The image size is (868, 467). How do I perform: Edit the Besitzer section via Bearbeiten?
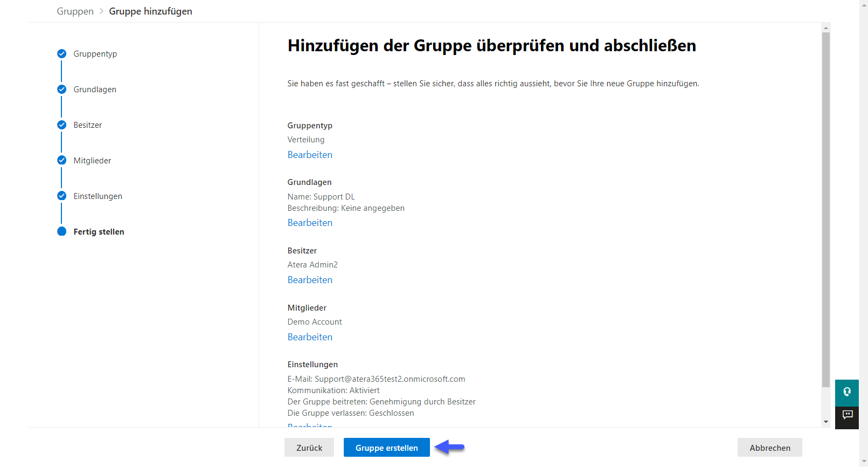(x=310, y=280)
